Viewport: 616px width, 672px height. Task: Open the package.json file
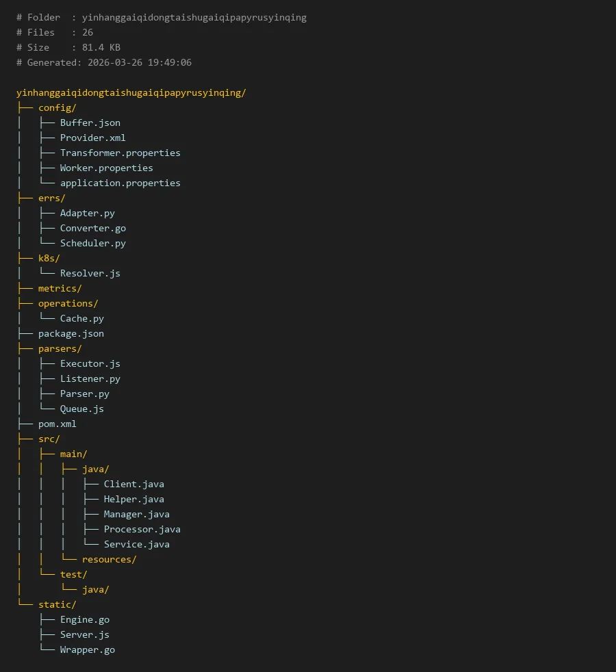coord(70,333)
